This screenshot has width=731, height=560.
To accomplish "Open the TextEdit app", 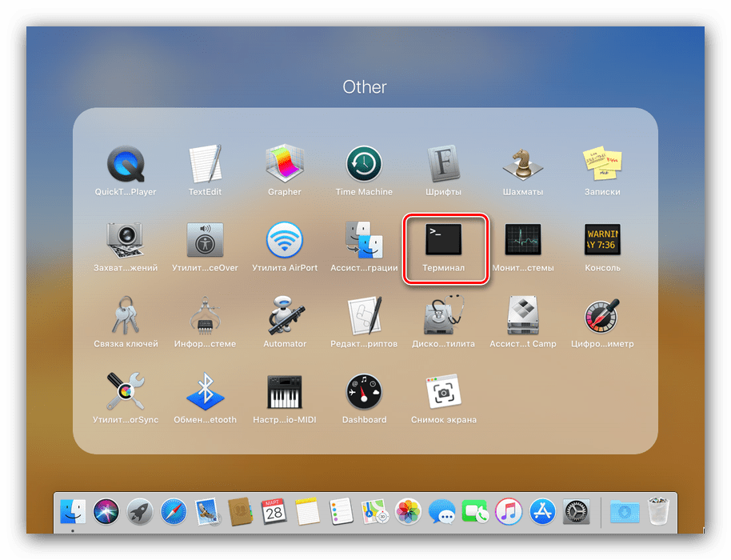I will (x=205, y=164).
